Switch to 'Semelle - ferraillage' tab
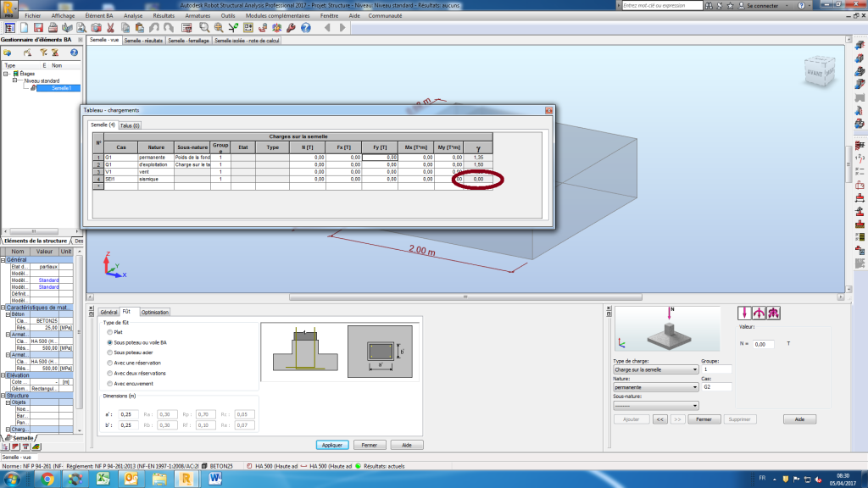The width and height of the screenshot is (868, 488). point(188,40)
